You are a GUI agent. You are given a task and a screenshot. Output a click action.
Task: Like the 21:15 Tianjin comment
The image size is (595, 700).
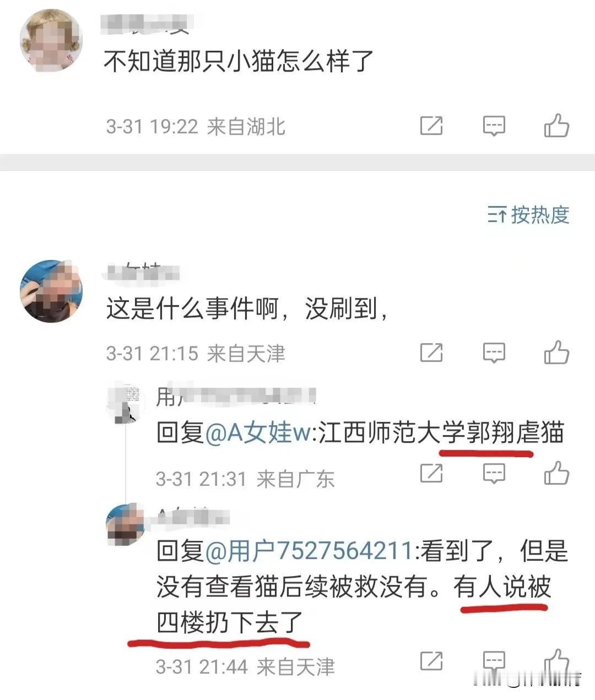coord(556,352)
